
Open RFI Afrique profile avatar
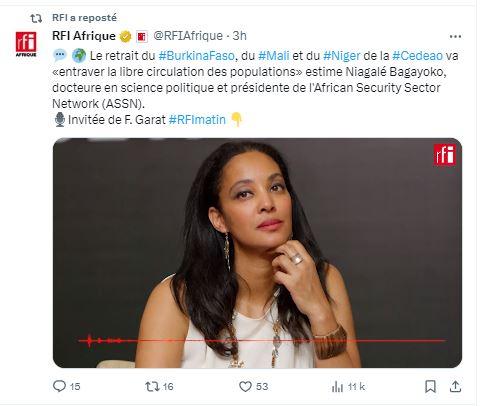26,44
